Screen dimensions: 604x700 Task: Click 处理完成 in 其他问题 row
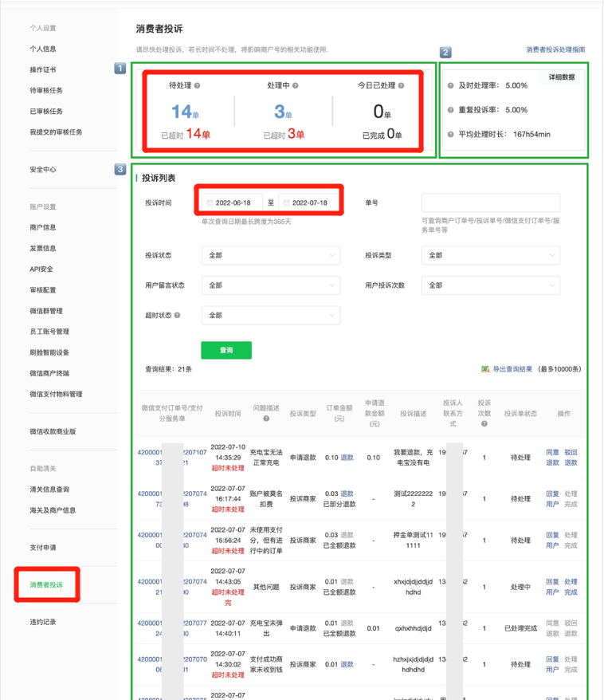pos(571,587)
